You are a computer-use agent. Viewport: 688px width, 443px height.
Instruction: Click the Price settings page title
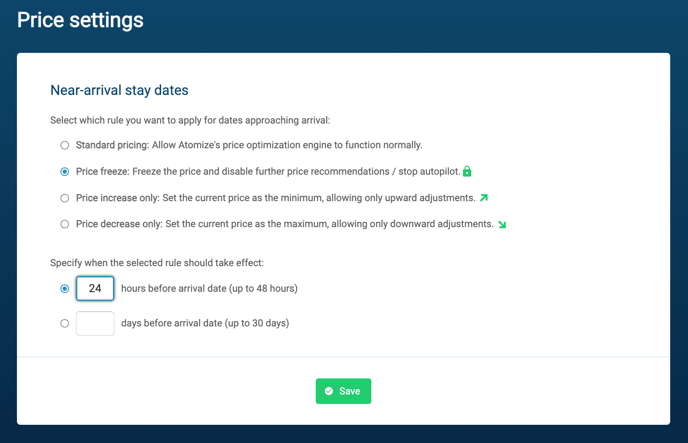(x=80, y=20)
